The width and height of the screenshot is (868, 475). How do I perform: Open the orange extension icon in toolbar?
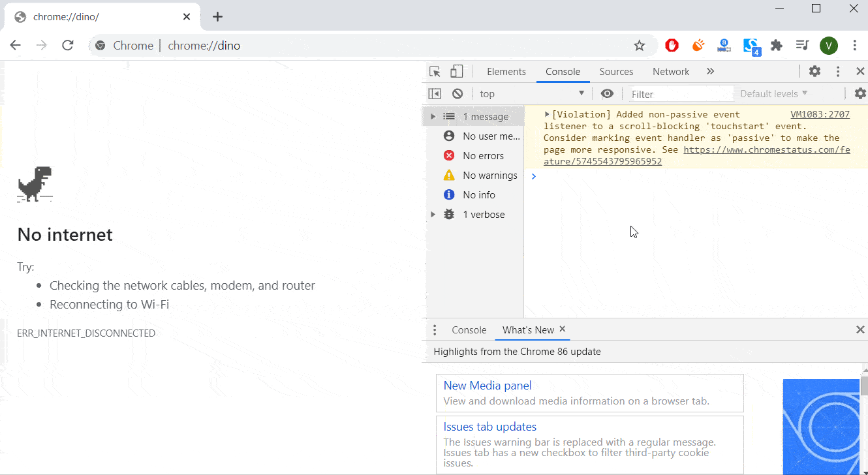[698, 45]
